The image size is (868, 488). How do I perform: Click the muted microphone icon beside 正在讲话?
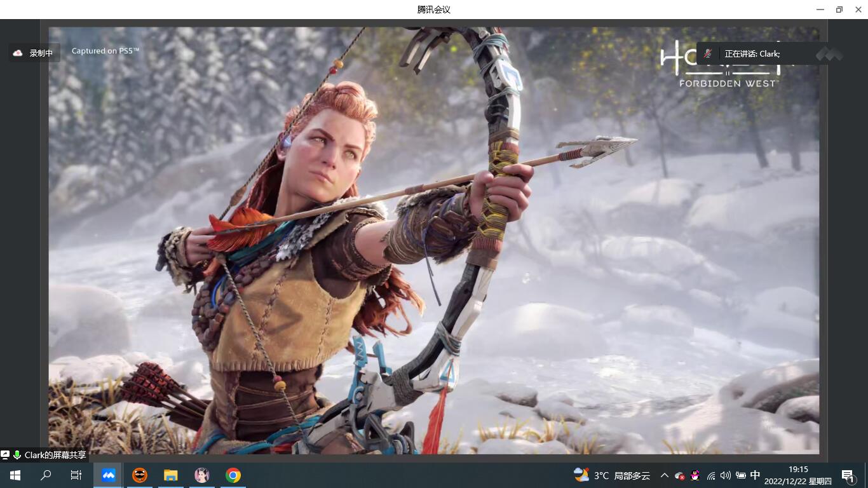click(707, 54)
